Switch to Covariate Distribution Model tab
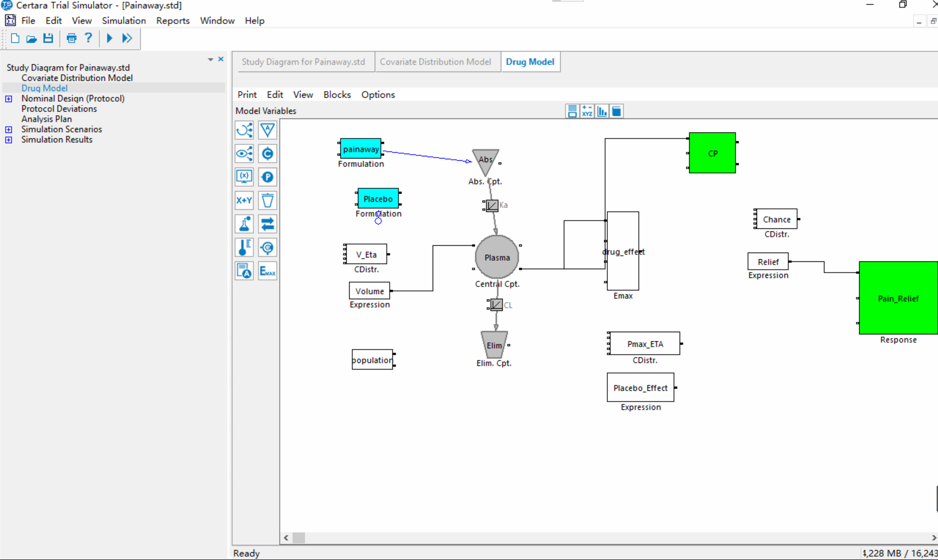This screenshot has width=938, height=560. point(435,62)
